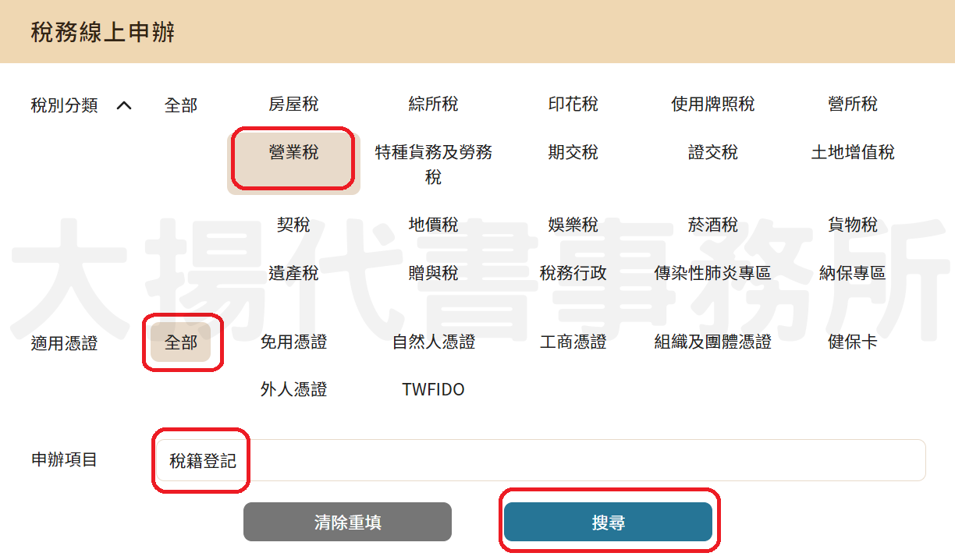955x560 pixels.
Task: Open the 傳染性肺炎專區 category
Action: 712,274
